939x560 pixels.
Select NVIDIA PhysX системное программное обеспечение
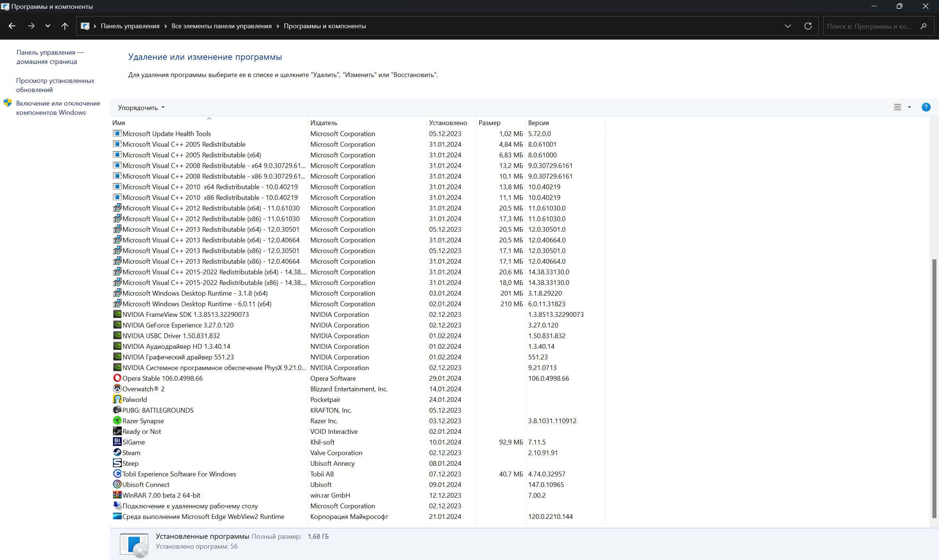pos(214,367)
